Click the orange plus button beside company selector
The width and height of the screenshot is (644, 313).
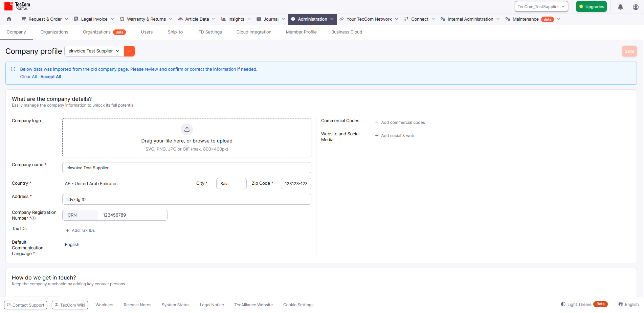point(129,51)
